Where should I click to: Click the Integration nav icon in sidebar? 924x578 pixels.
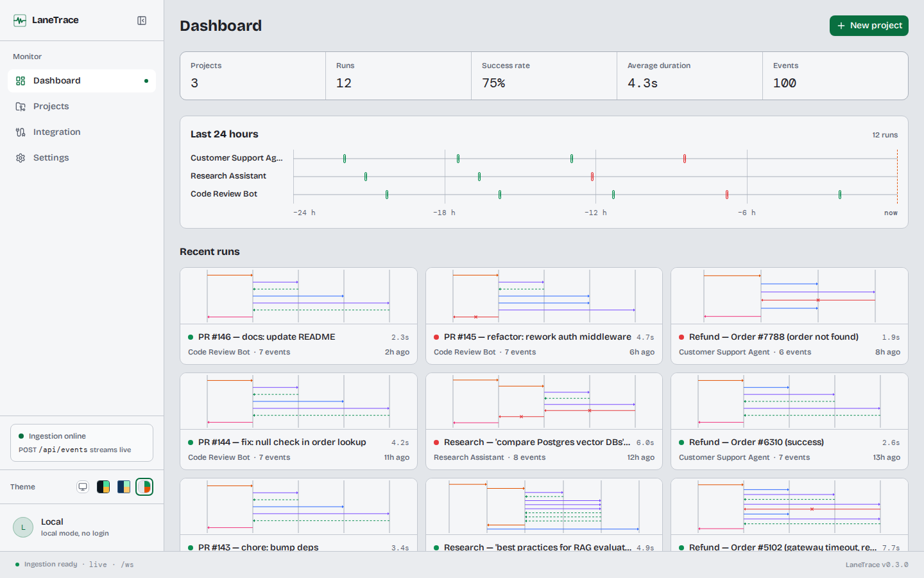(21, 132)
